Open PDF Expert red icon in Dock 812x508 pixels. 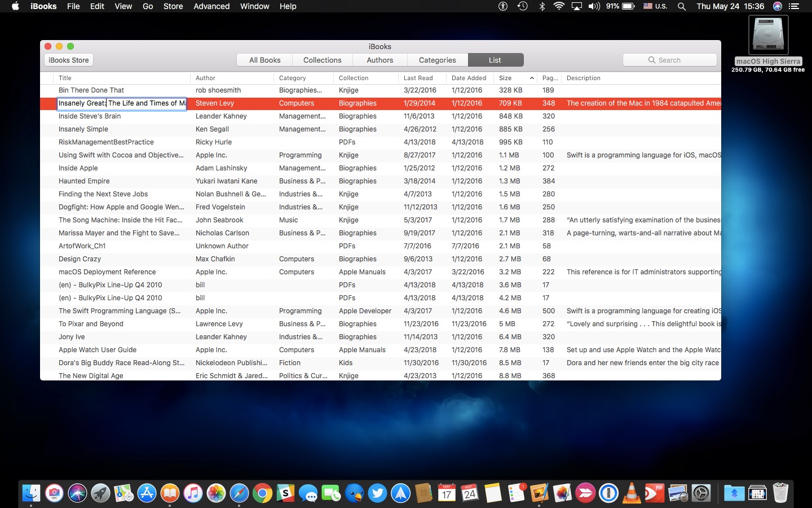point(655,493)
